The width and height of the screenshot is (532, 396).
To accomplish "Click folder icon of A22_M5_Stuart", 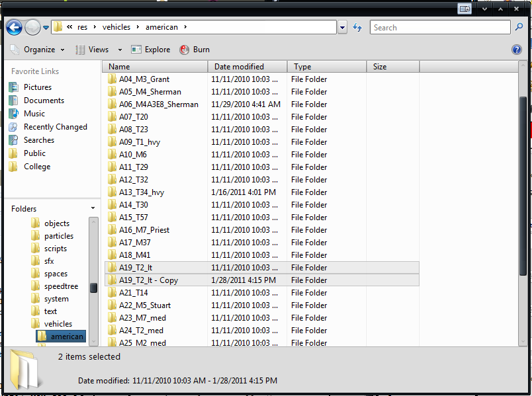I will click(112, 305).
